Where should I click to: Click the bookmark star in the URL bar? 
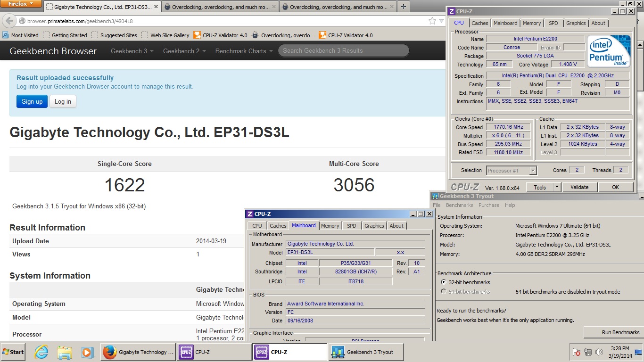[432, 21]
